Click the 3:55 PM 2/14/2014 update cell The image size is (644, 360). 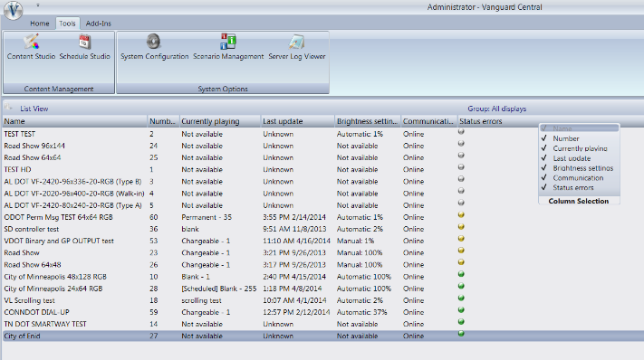coord(294,217)
